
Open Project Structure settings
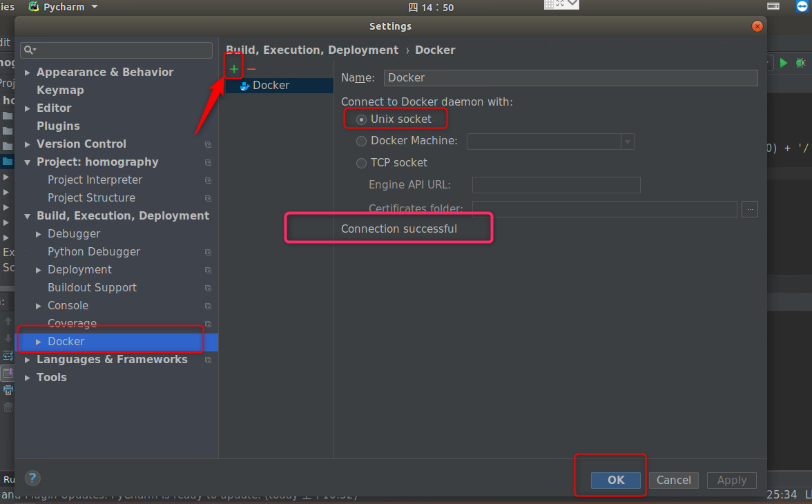point(91,198)
